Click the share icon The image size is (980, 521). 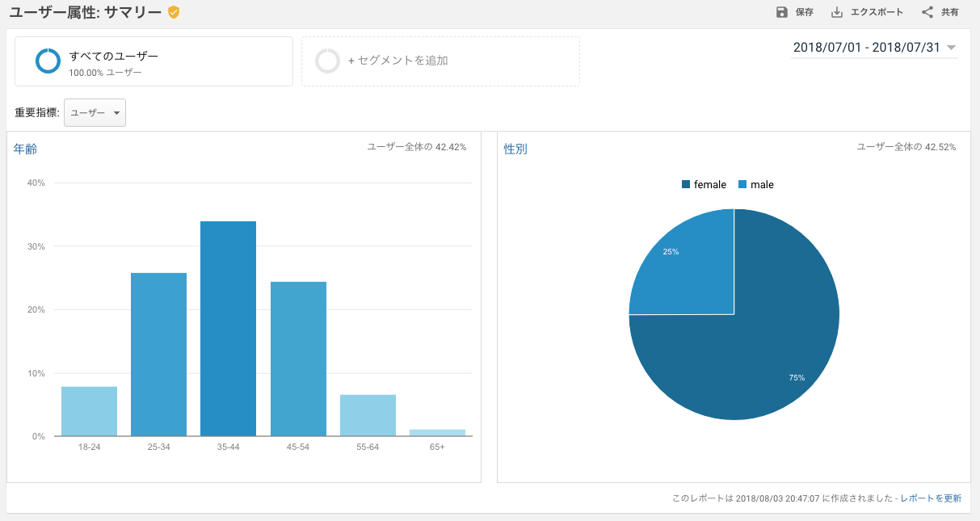click(x=927, y=12)
